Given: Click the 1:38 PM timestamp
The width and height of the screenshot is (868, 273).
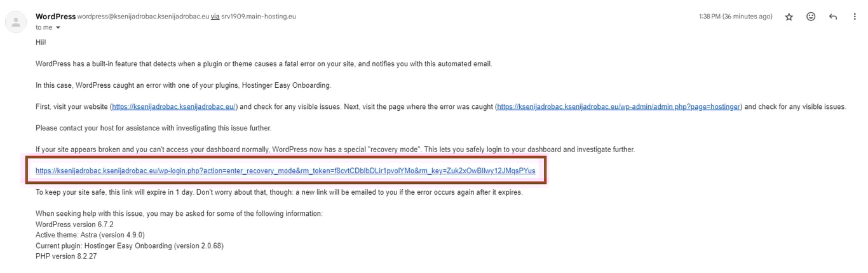Looking at the screenshot, I should click(735, 17).
